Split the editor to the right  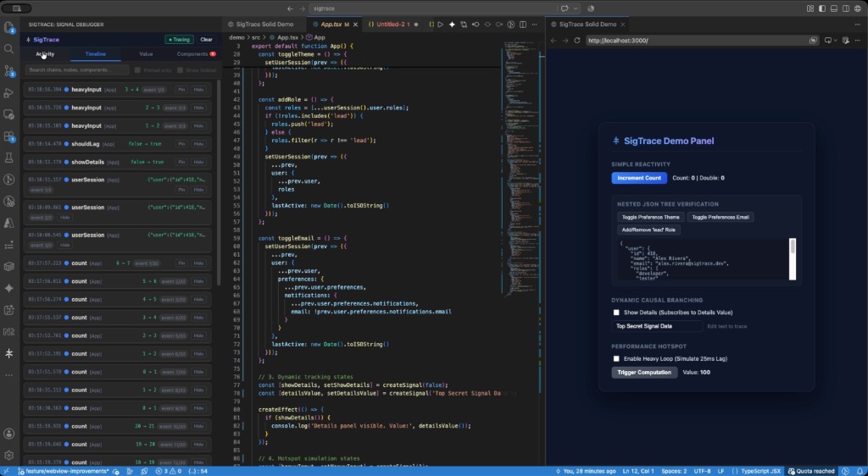coord(522,25)
